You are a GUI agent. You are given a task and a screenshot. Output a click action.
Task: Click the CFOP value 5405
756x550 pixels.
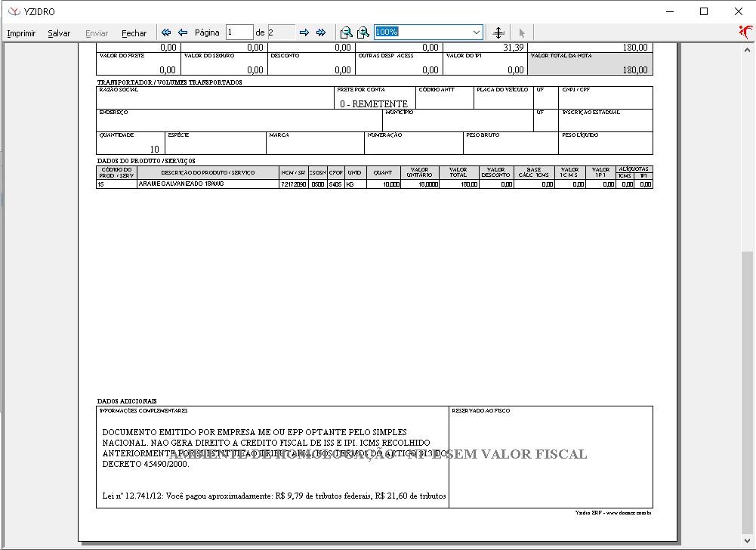(x=335, y=184)
